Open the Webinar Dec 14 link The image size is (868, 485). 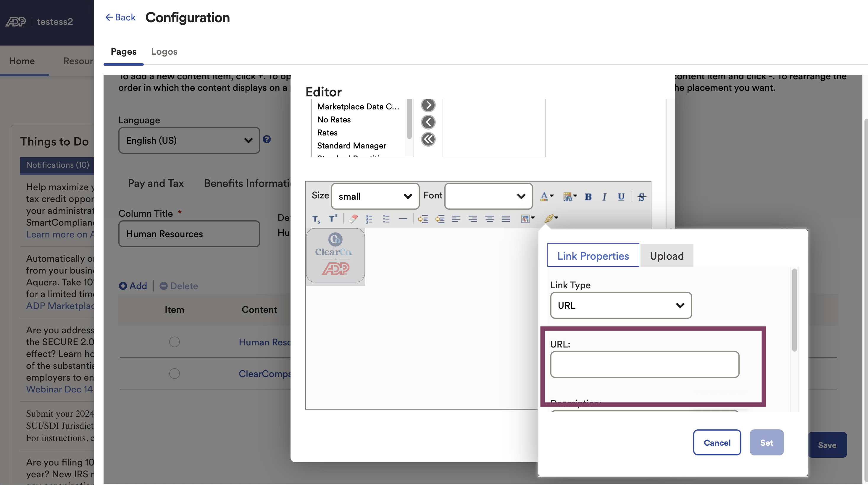point(59,389)
